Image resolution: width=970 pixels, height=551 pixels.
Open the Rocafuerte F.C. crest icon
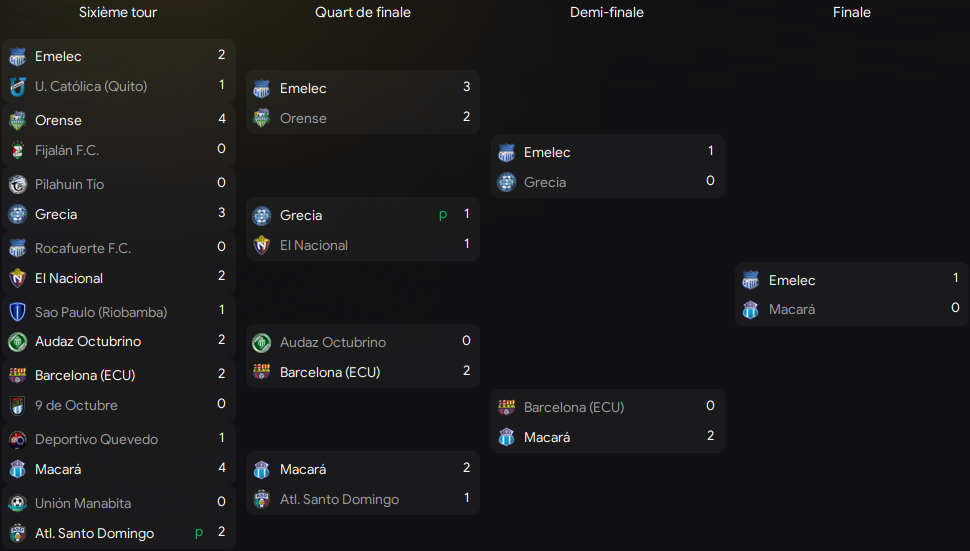17,249
